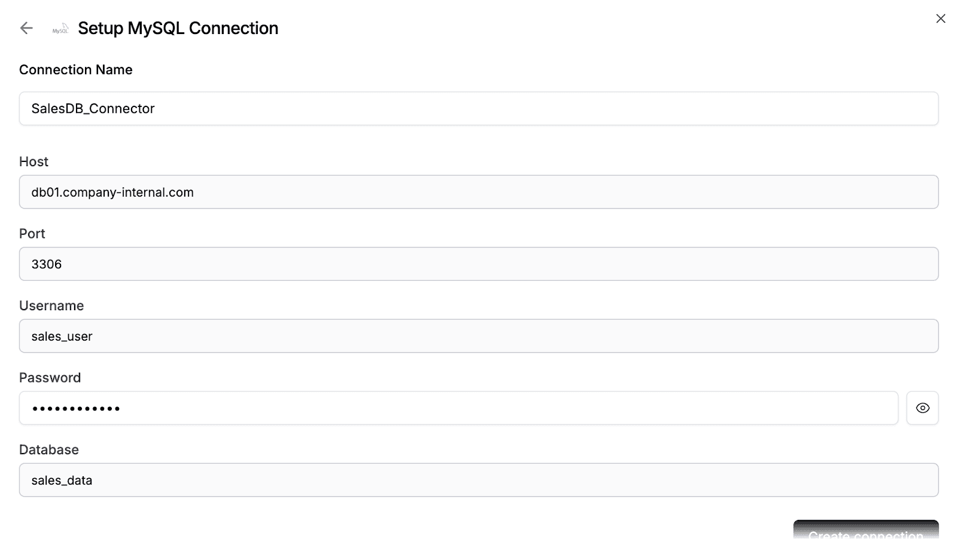Image resolution: width=957 pixels, height=560 pixels.
Task: Click the Password label text
Action: (50, 378)
